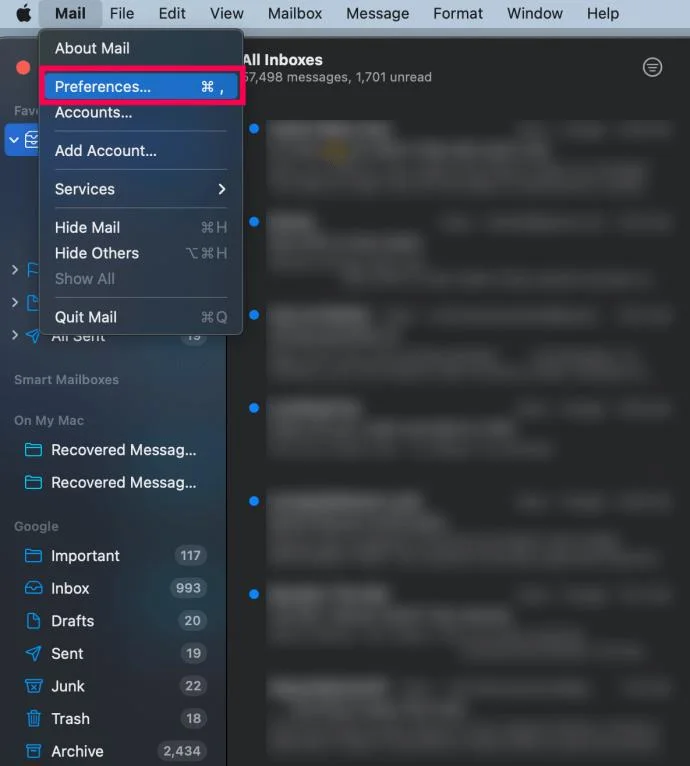690x766 pixels.
Task: Select the Google section header
Action: pyautogui.click(x=36, y=527)
